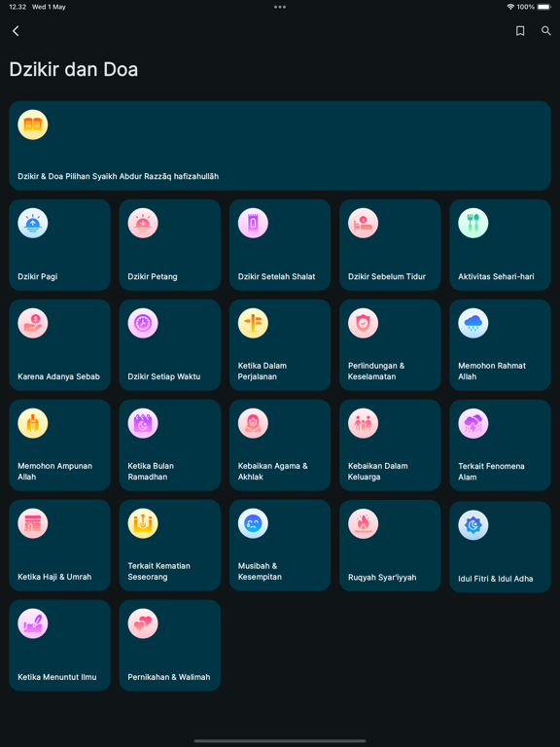Select the Dzikir Petang sunset icon
This screenshot has width=560, height=747.
click(143, 223)
